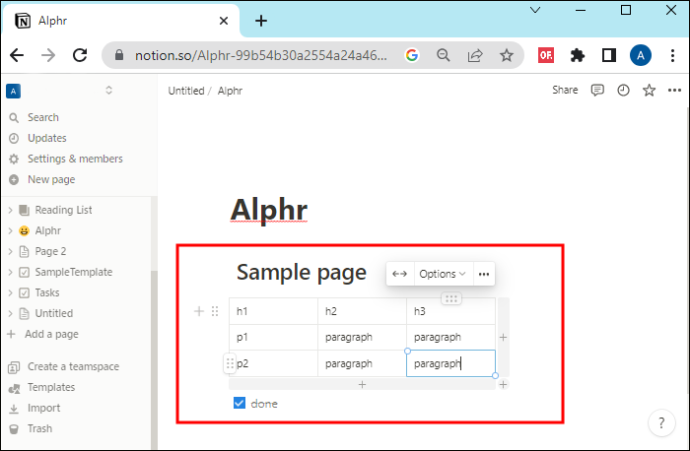This screenshot has height=451, width=690.
Task: Expand the Page 2 tree item
Action: coord(11,251)
